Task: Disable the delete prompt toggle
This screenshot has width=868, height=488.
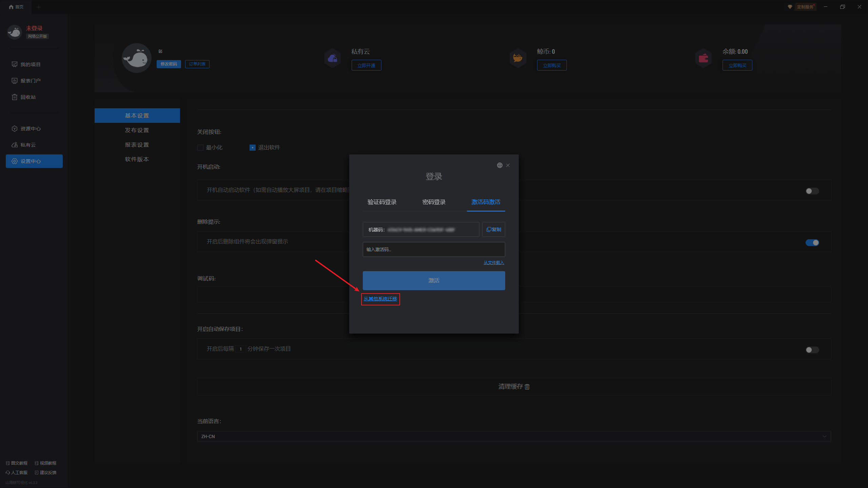Action: [x=812, y=243]
